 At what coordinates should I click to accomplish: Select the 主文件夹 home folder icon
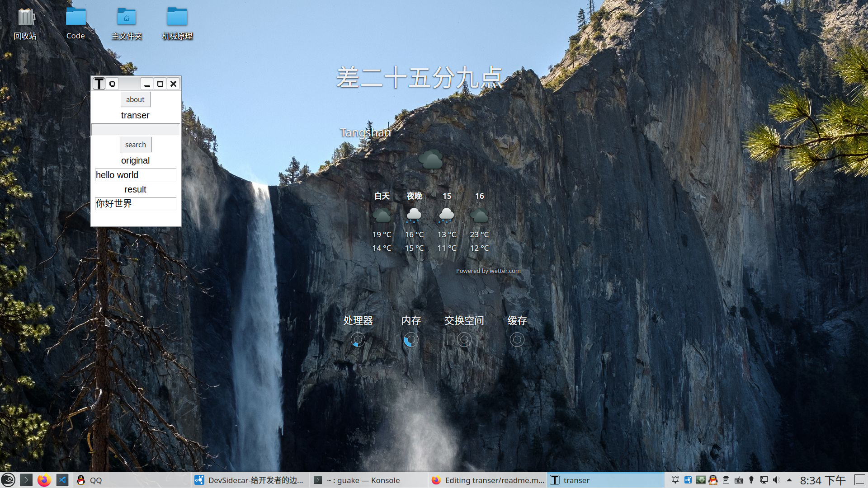tap(127, 24)
